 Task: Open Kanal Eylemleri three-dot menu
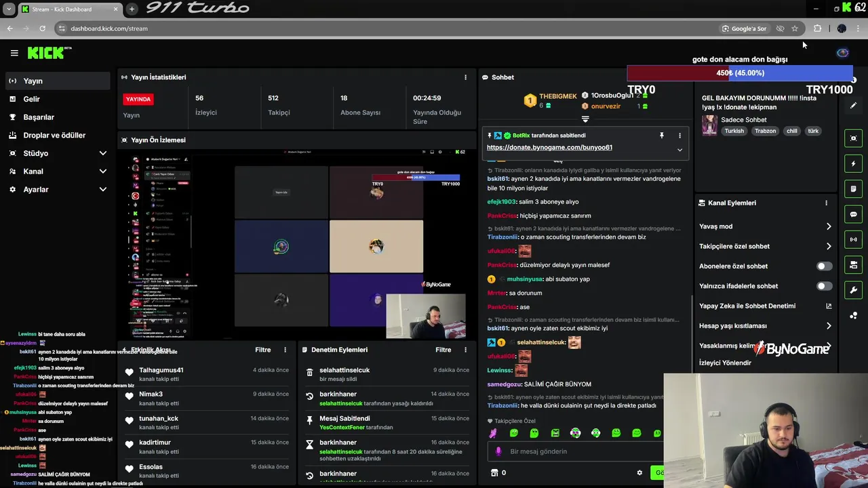point(826,203)
